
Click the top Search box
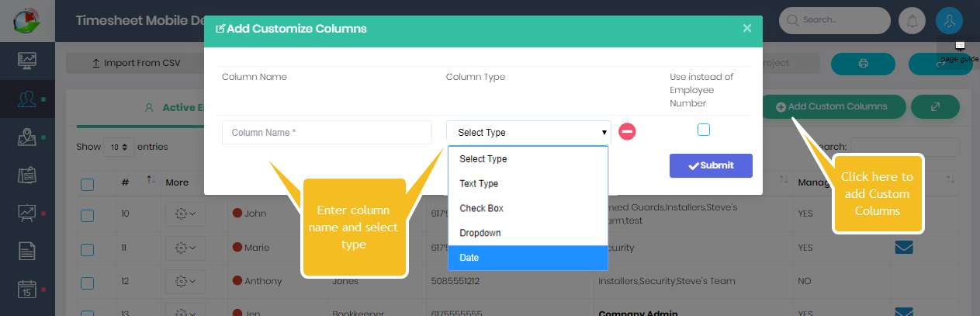click(x=835, y=21)
